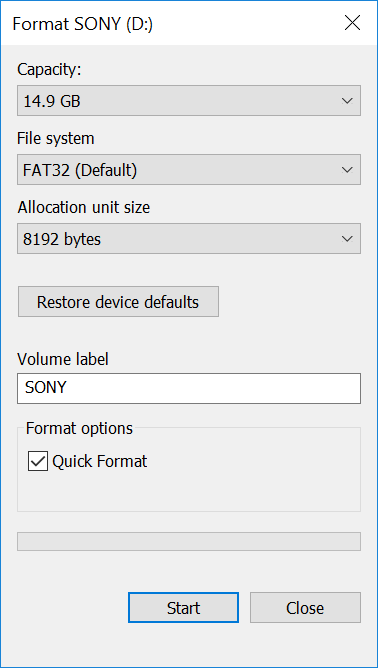Expand the Capacity dropdown arrow
The image size is (378, 668).
[347, 101]
